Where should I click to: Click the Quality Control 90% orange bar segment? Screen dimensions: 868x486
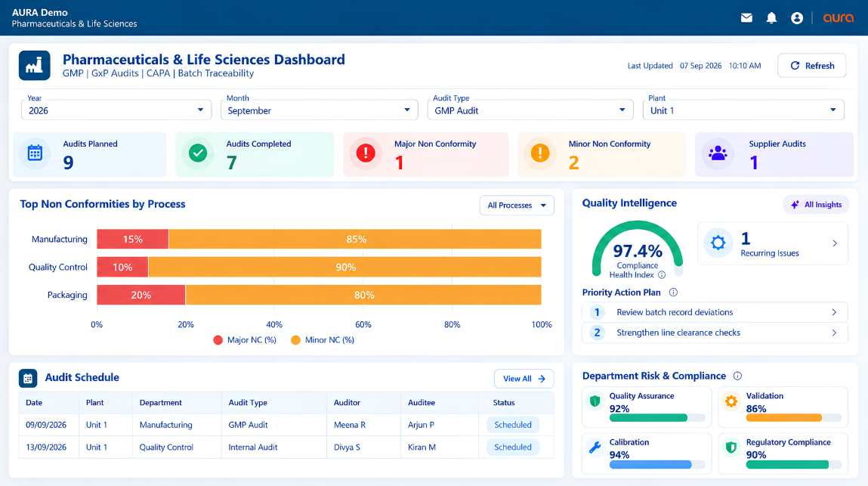(x=345, y=267)
